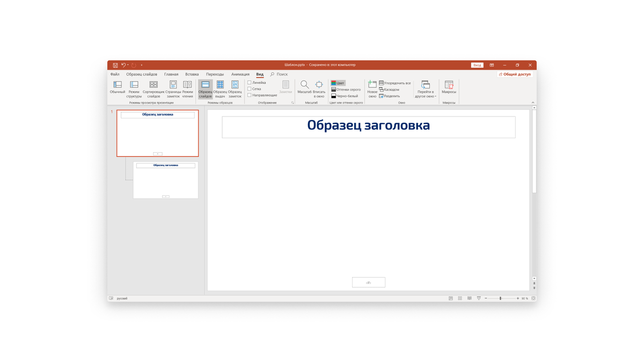644x362 pixels.
Task: Click the Redo icon in title bar
Action: point(134,65)
